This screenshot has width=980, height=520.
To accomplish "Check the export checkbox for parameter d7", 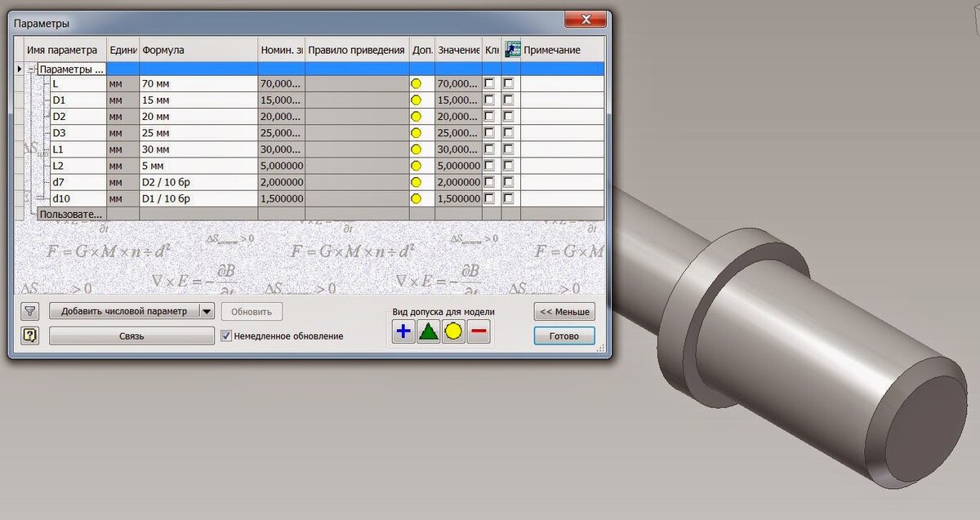I will point(509,182).
